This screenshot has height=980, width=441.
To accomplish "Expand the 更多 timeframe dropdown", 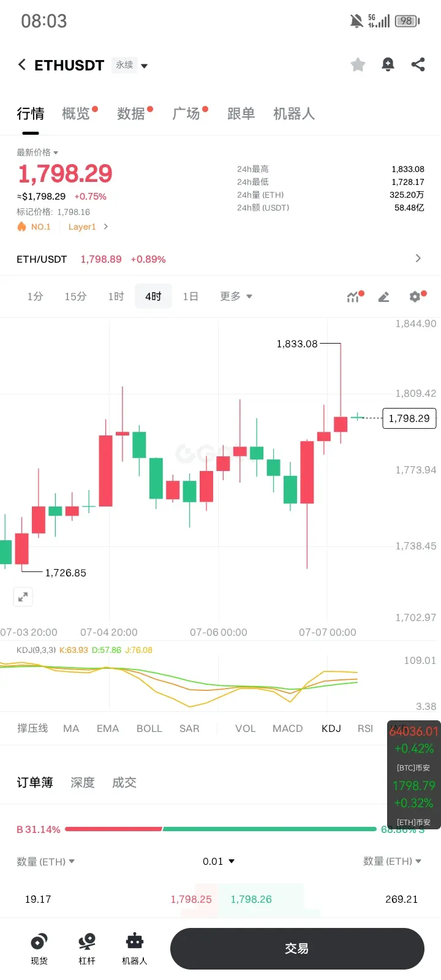I will (236, 296).
